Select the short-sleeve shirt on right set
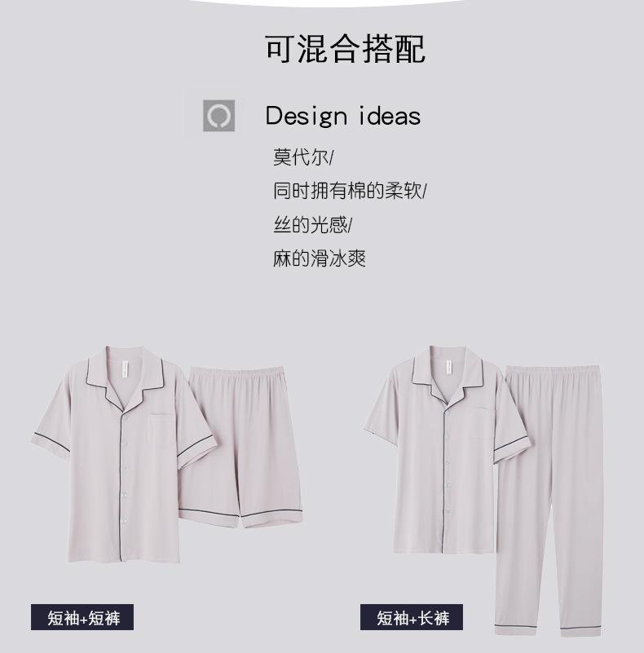644x653 pixels. 445,450
